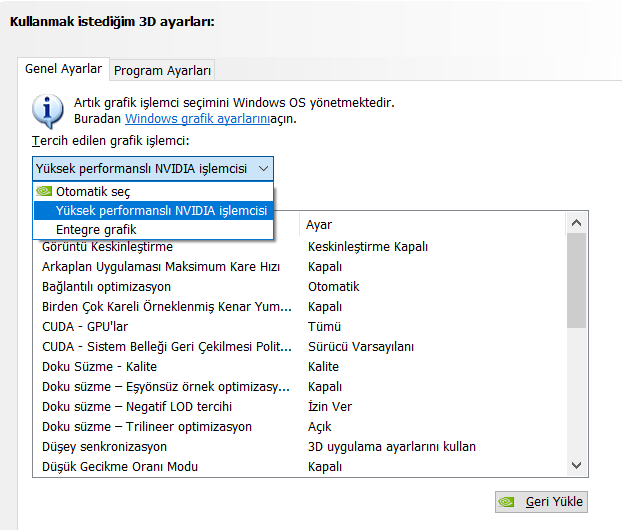Screen dimensions: 622x530
Task: Choose Yüksek performanslı NVIDIA işlemcisi option
Action: pos(161,211)
